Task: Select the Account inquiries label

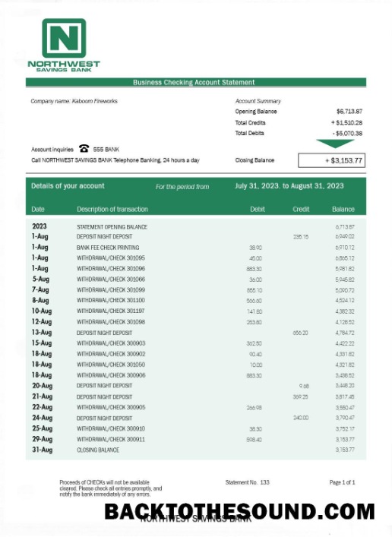Action: point(52,150)
